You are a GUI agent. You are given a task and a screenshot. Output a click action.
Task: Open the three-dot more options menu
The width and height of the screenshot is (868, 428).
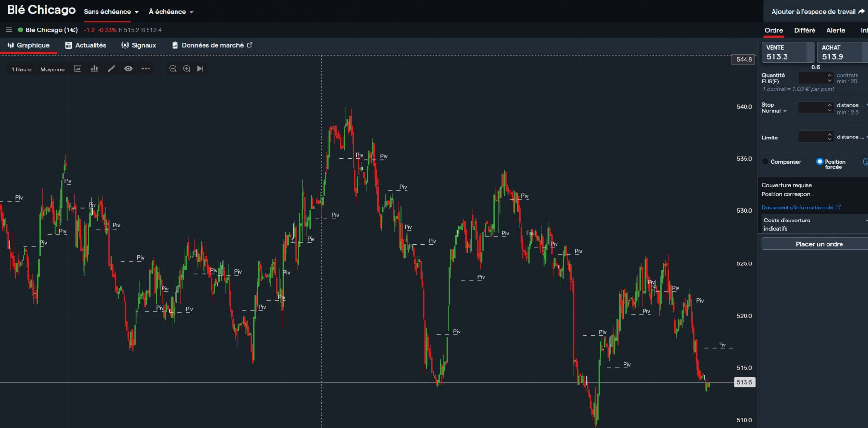click(146, 69)
